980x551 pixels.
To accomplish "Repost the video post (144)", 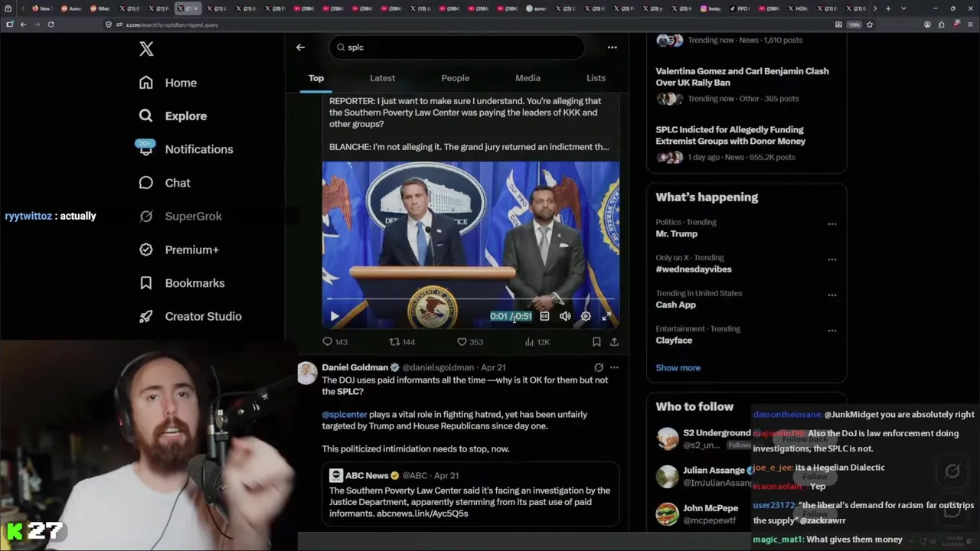I will 402,342.
